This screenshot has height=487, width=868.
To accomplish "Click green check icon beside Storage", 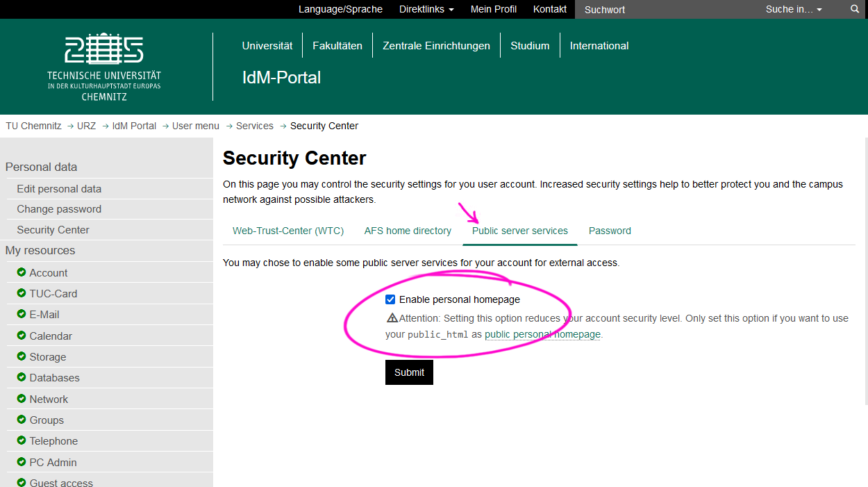I will click(x=22, y=356).
